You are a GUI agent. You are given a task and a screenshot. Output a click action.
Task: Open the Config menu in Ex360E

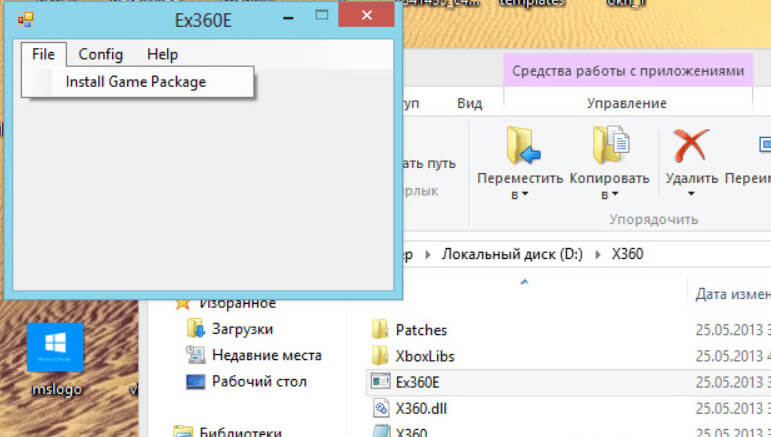point(100,54)
